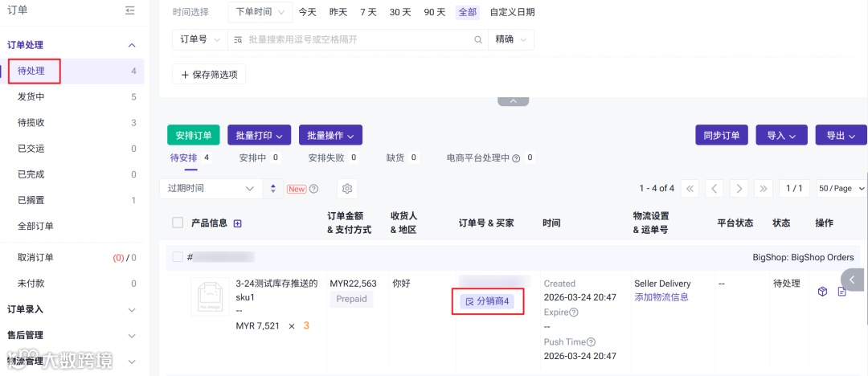Click the help icon next to the New badge
Image resolution: width=868 pixels, height=376 pixels.
pyautogui.click(x=314, y=189)
